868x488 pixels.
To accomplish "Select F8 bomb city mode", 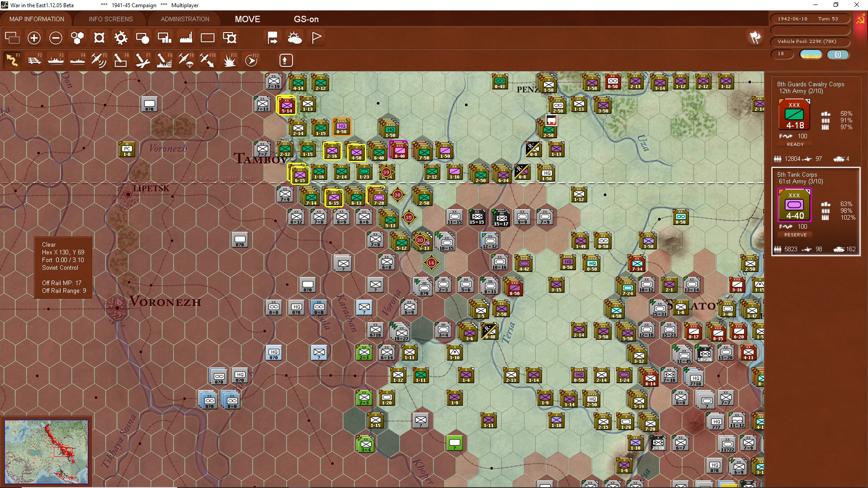I will coord(164,60).
